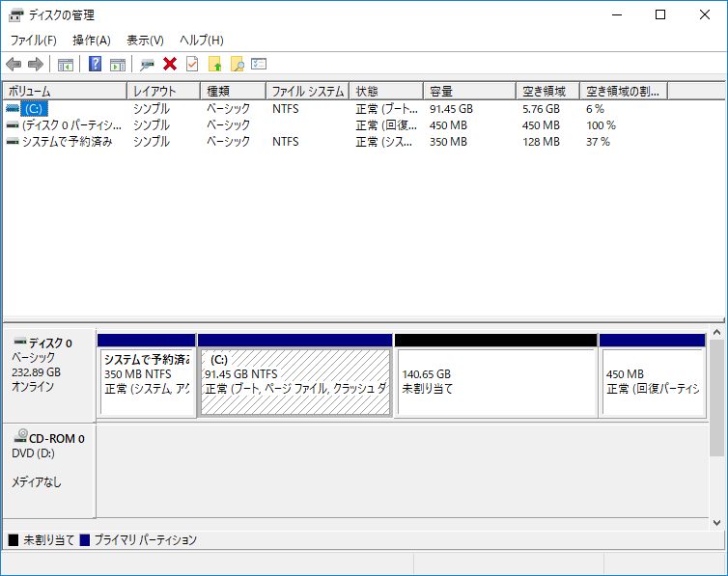Sort by ファイル システム column header
Viewport: 728px width, 576px height.
(x=308, y=92)
